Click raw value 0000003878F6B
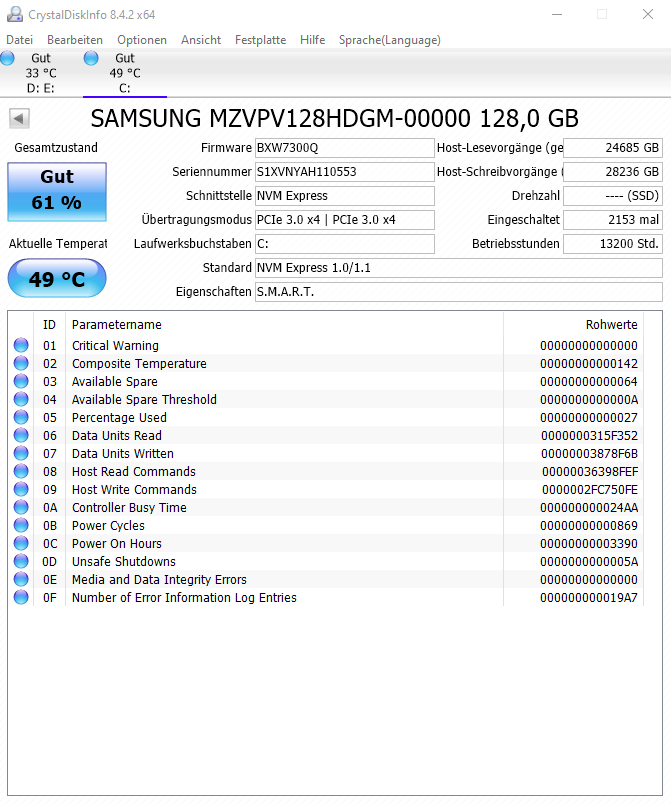Screen dimensions: 671x804 tap(589, 454)
